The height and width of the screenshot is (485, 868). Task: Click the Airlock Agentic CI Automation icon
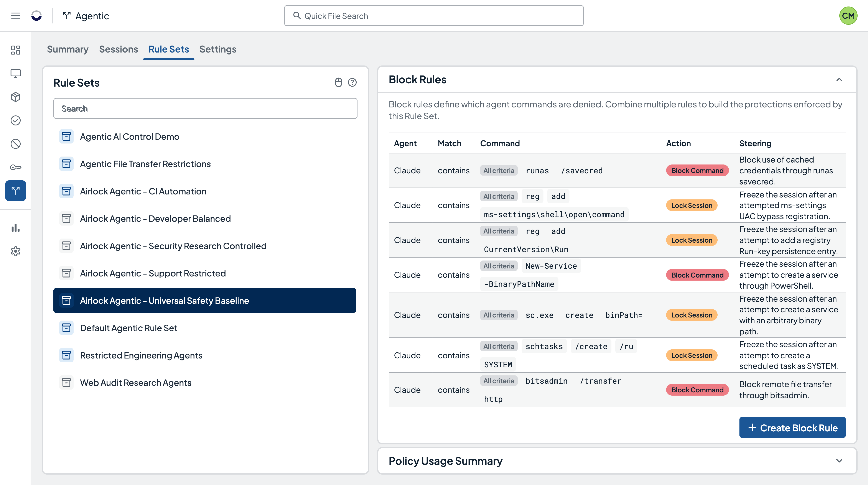pos(66,191)
